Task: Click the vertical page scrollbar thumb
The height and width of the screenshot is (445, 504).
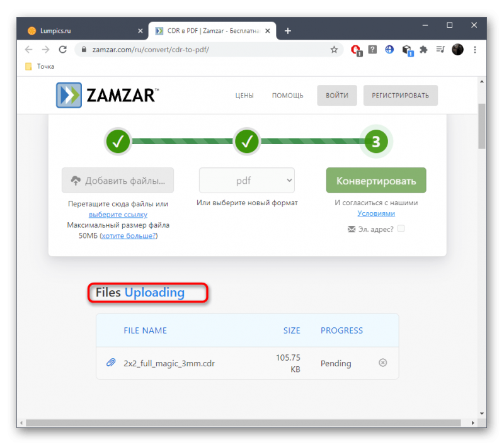Action: tap(481, 127)
